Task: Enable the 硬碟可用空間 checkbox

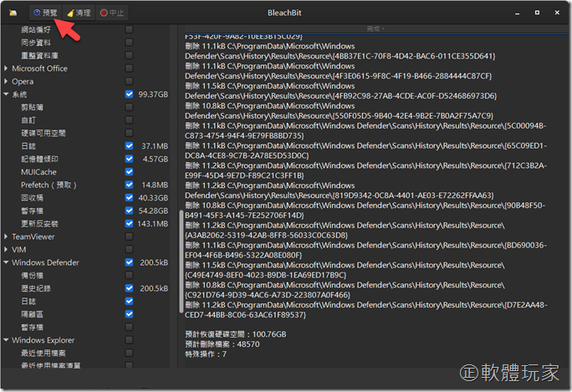Action: pyautogui.click(x=129, y=134)
